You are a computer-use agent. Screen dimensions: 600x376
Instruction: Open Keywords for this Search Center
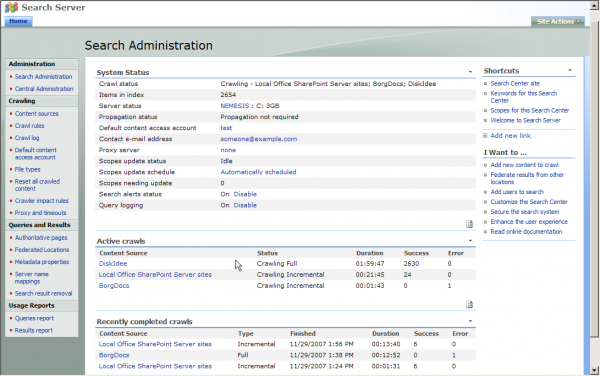click(x=523, y=97)
